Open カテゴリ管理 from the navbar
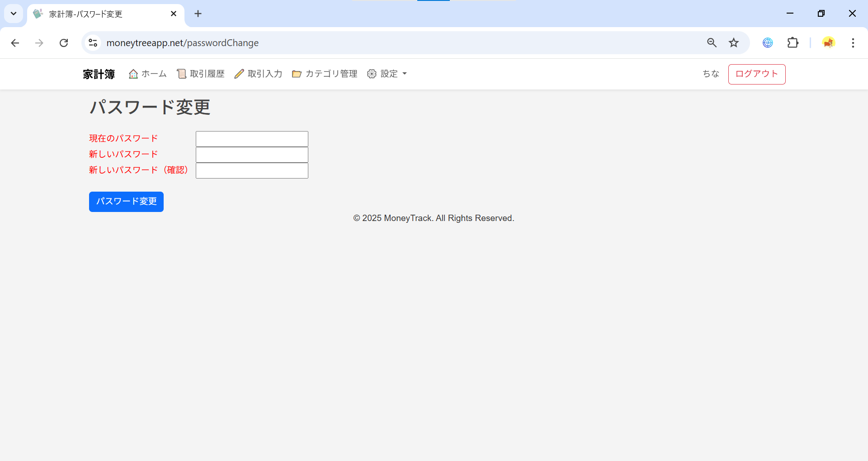Screen dimensions: 868x461 [x=325, y=74]
